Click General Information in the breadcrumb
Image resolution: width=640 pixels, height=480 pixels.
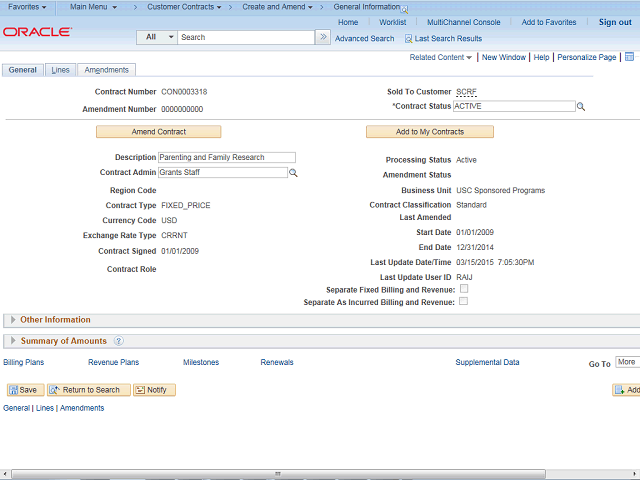click(x=367, y=7)
